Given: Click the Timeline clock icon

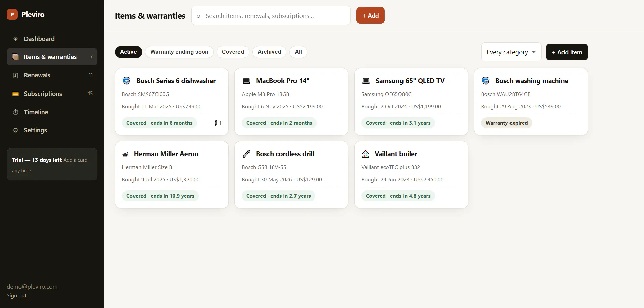Looking at the screenshot, I should 15,112.
